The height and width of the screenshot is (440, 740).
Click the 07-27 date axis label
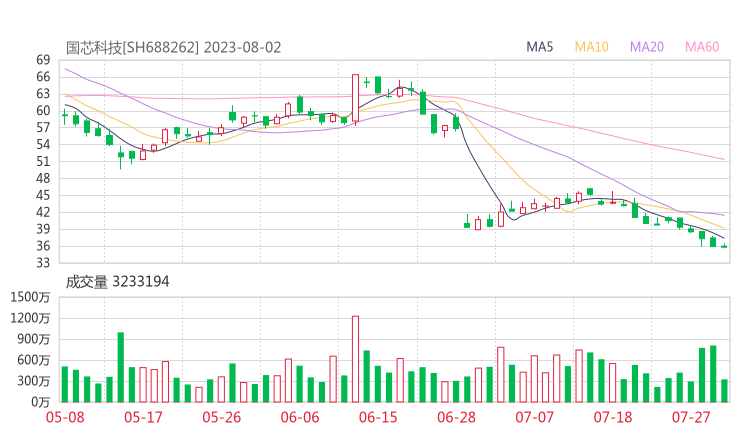coord(691,417)
